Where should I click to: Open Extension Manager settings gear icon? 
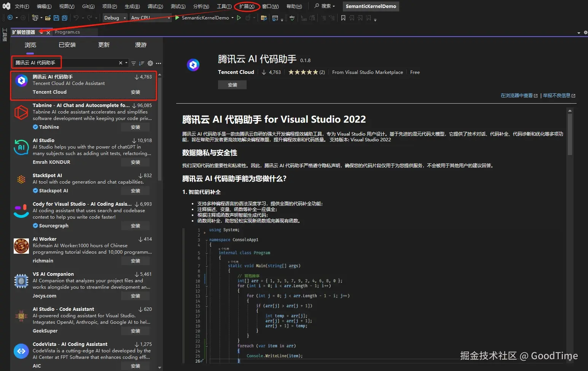[x=150, y=62]
